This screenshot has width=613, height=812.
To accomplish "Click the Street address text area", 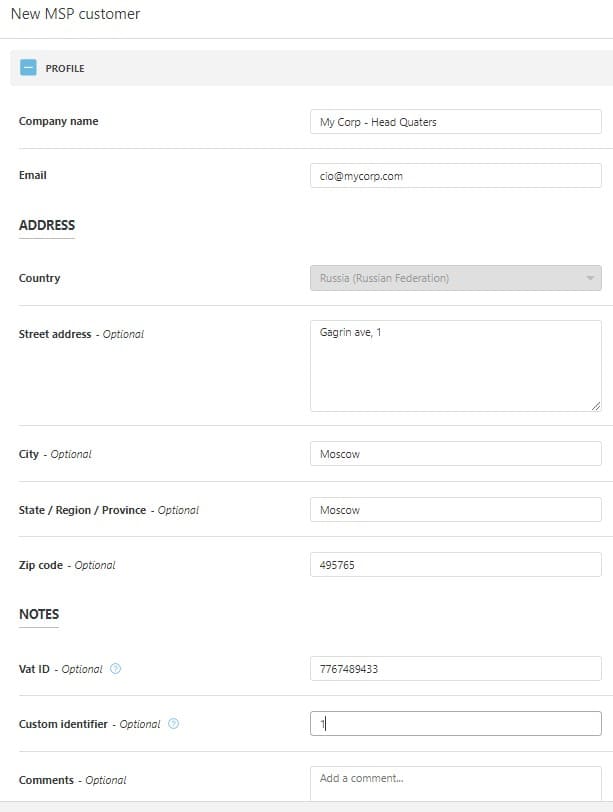I will point(455,365).
